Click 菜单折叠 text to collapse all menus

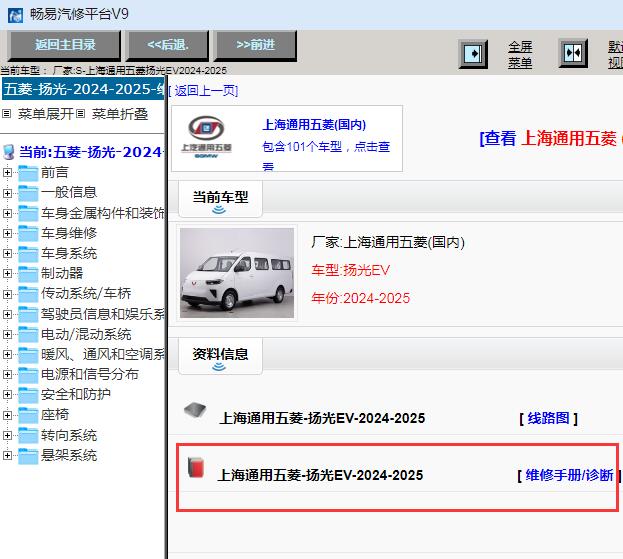[120, 114]
